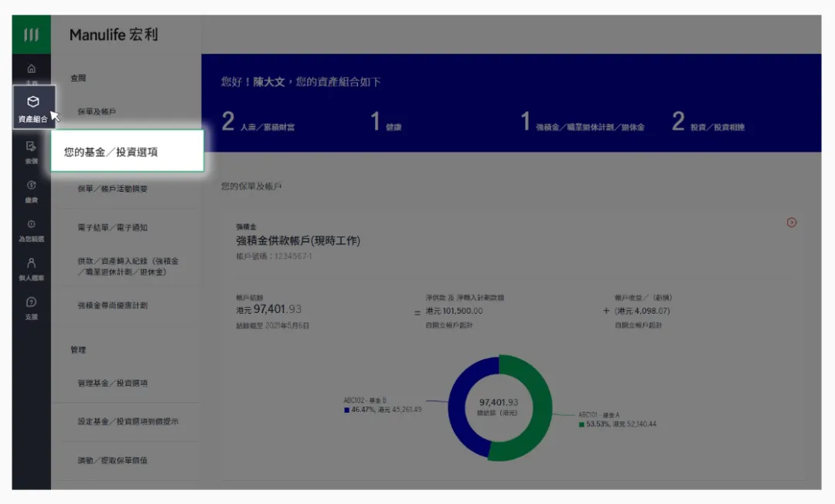Click the Manulife 宏利 header title

click(114, 35)
